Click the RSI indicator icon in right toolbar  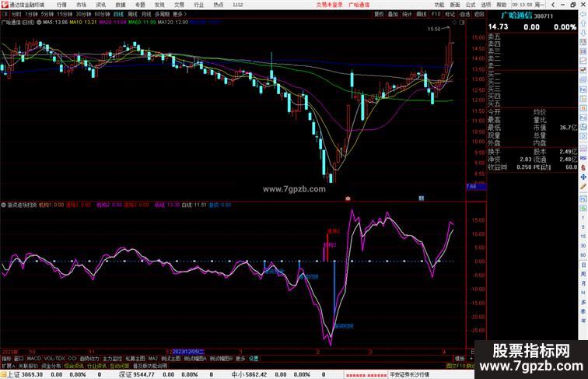pyautogui.click(x=583, y=158)
